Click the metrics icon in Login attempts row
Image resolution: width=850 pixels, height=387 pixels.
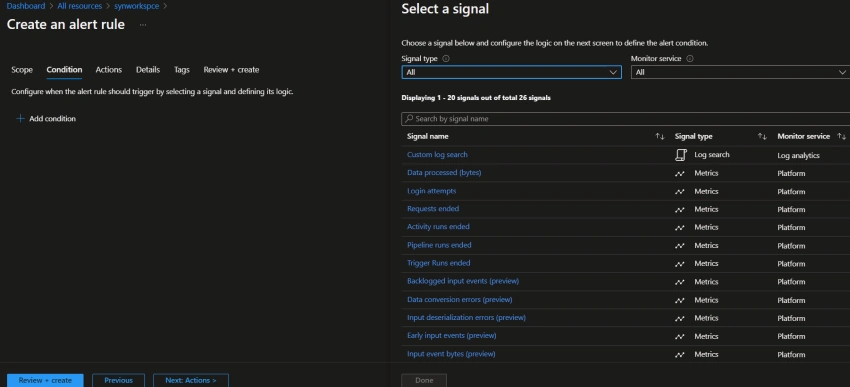coord(680,192)
